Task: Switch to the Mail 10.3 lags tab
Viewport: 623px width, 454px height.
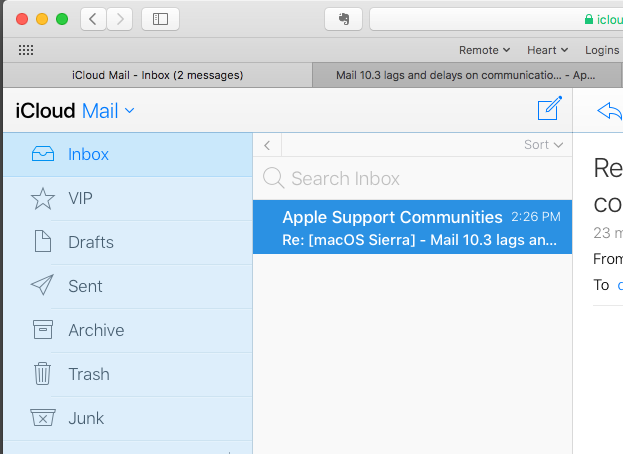Action: (x=466, y=75)
